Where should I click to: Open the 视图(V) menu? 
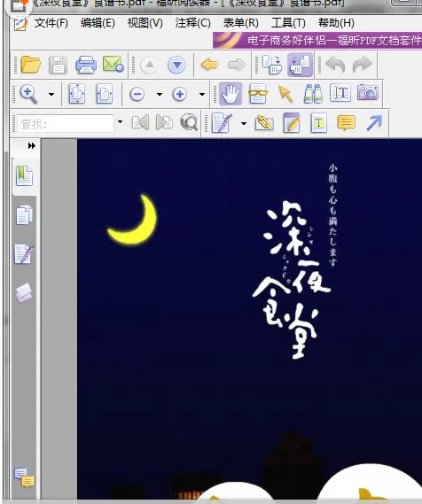[145, 23]
